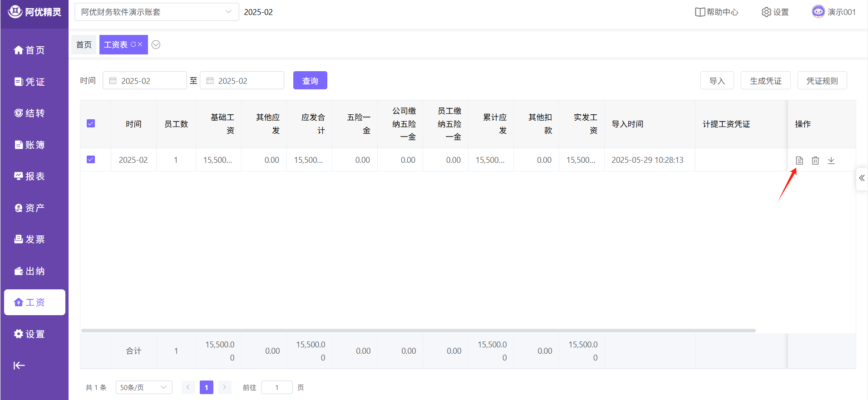Viewport: 868px width, 400px height.
Task: Open the 帮助中心 help center
Action: 717,12
